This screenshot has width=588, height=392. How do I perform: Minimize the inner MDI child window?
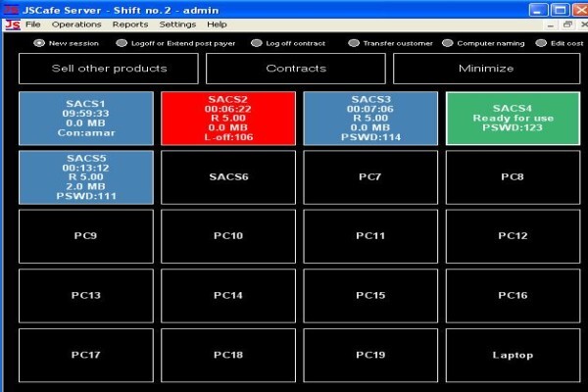coord(550,24)
